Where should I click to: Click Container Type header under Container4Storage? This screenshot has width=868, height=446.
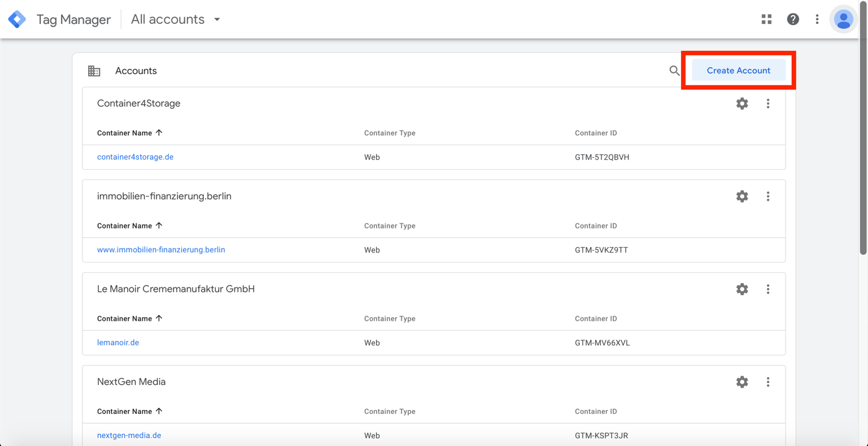[390, 133]
